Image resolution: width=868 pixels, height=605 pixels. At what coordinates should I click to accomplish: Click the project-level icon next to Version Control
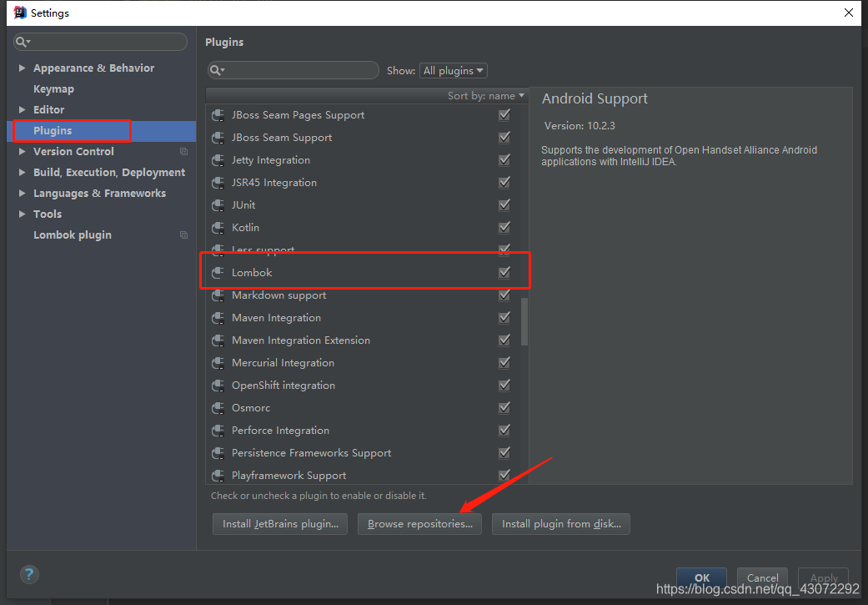183,151
